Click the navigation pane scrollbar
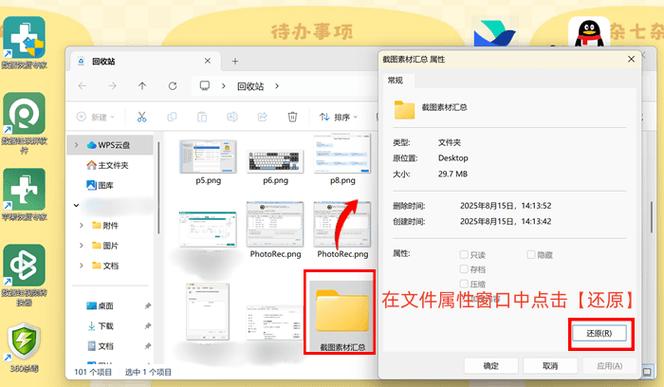The image size is (664, 387). [x=159, y=188]
